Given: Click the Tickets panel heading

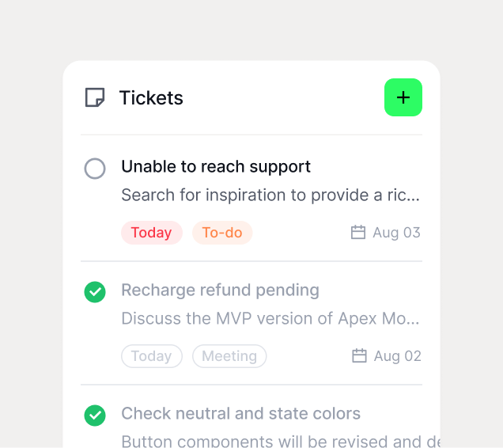Looking at the screenshot, I should click(151, 97).
